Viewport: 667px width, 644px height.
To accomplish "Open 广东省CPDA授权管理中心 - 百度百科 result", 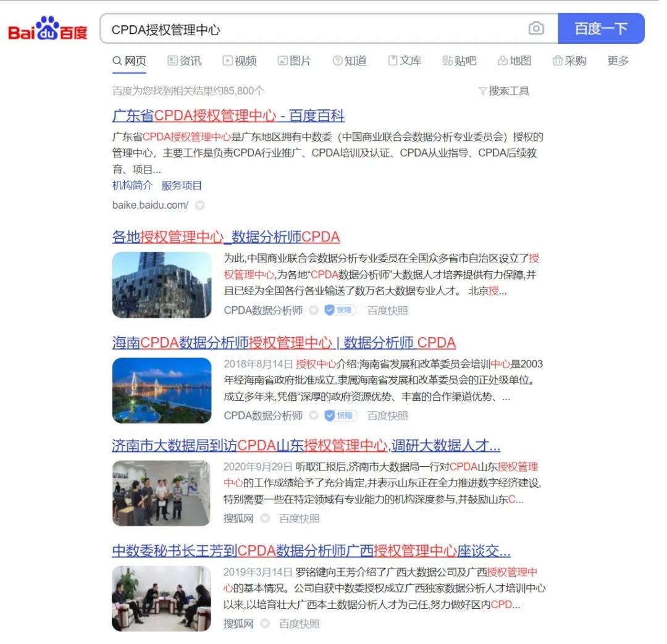I will pos(229,115).
